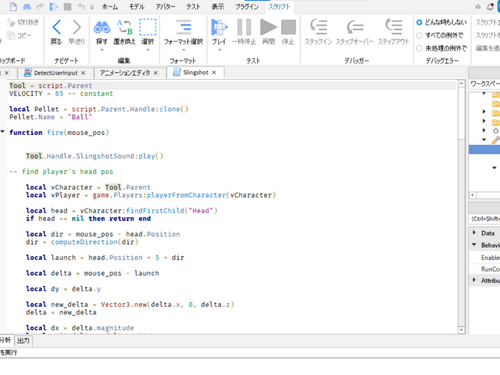Select the 'On unhandled exceptions' radio button
Viewport: 500px width, 375px height.
click(419, 49)
